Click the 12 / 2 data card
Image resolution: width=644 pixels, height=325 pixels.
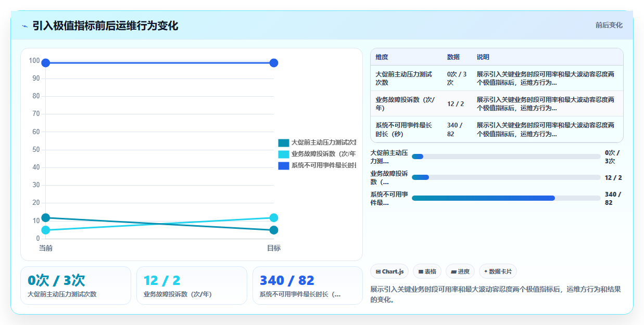pyautogui.click(x=192, y=285)
